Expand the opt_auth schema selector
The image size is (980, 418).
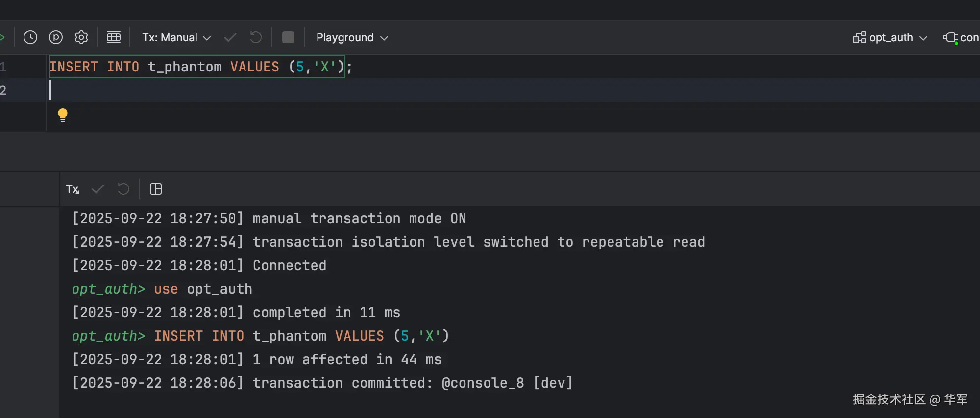(x=890, y=38)
